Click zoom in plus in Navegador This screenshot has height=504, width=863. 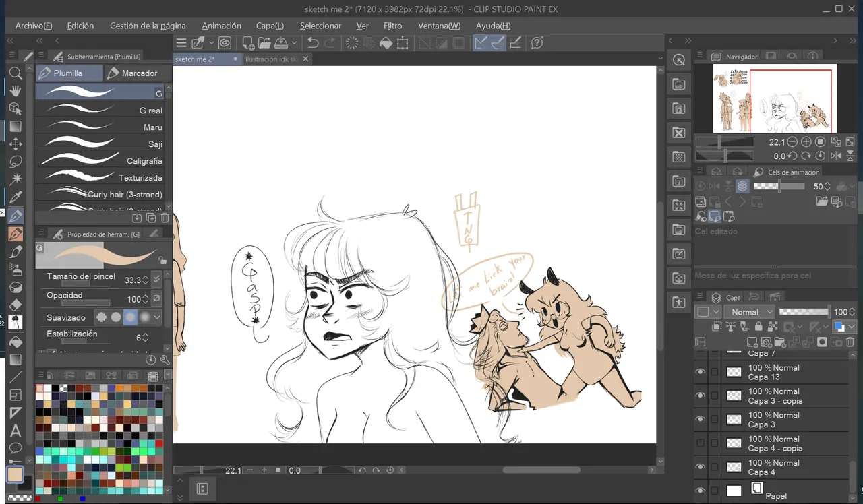(x=806, y=142)
